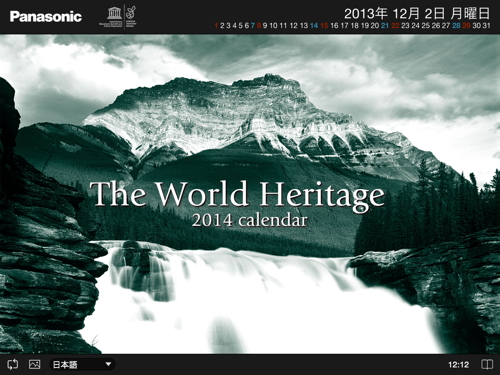
Task: Click the World Heritage emblem beside the UNESCO logo
Action: click(131, 13)
